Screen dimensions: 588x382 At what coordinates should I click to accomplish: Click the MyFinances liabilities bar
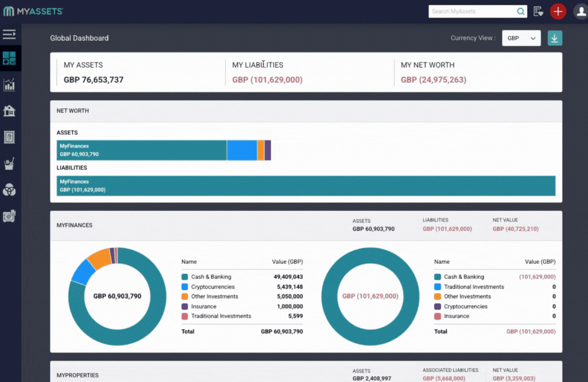point(306,186)
